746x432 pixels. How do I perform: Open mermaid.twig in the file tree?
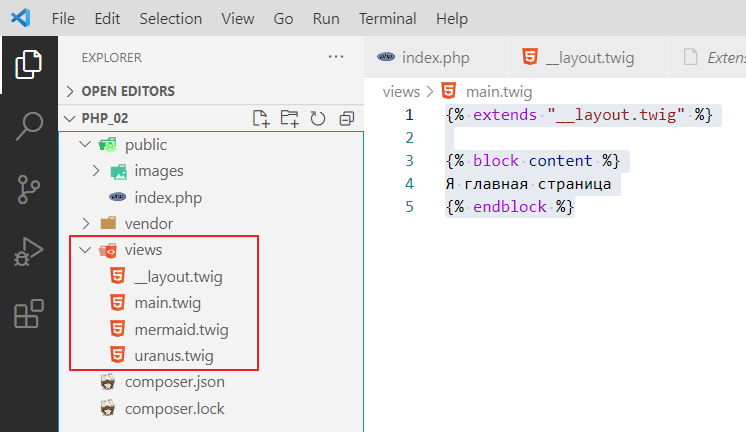181,329
